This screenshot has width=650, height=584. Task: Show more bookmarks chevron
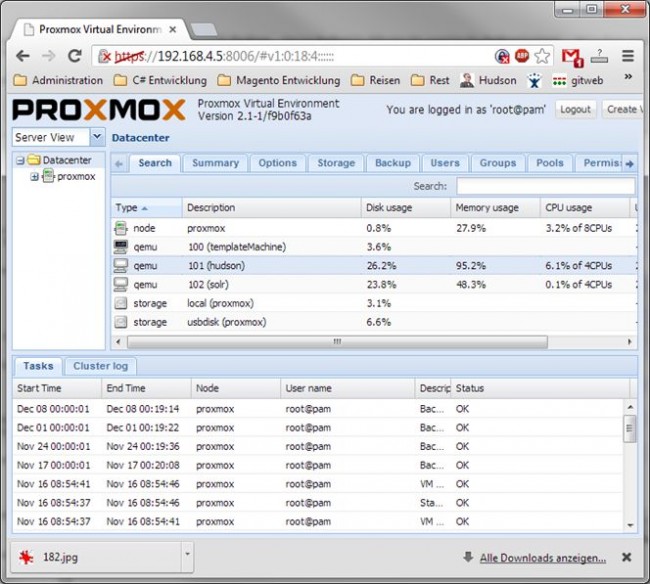[x=628, y=77]
